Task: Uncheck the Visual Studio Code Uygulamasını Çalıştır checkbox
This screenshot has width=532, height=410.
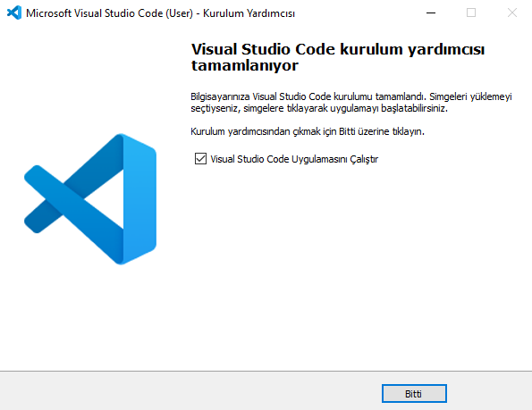Action: (200, 159)
